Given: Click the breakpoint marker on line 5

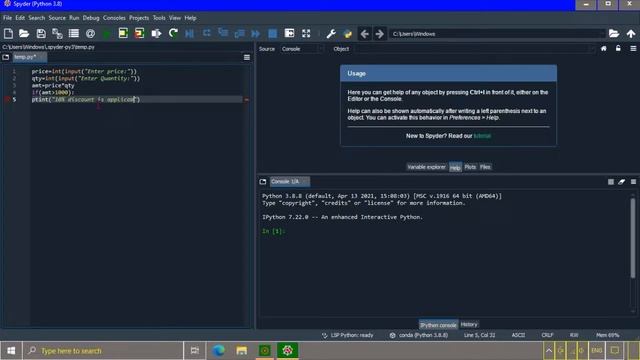Looking at the screenshot, I should click(7, 100).
